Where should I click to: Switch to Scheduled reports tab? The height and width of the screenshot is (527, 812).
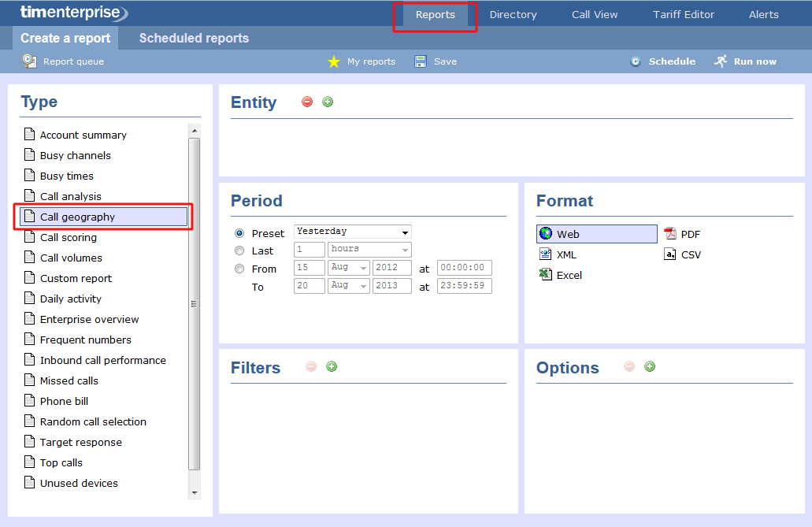pyautogui.click(x=194, y=38)
